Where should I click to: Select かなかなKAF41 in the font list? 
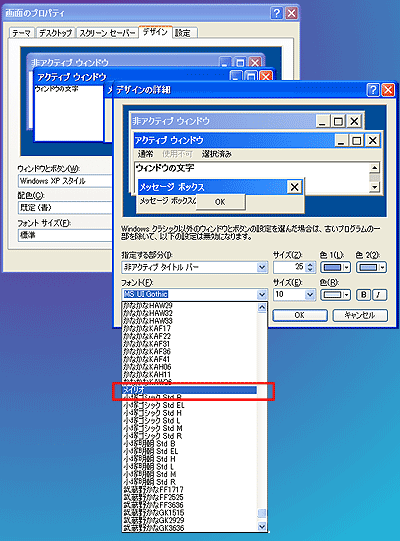pos(189,359)
